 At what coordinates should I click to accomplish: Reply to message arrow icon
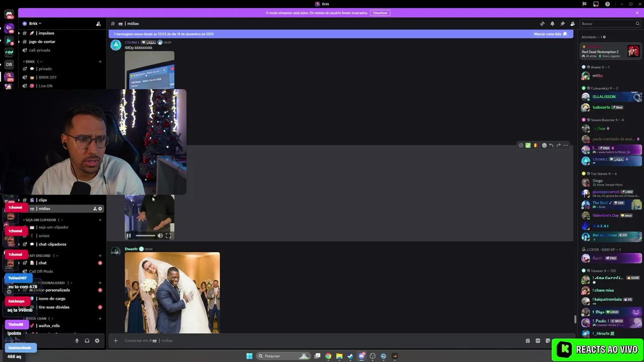point(551,145)
